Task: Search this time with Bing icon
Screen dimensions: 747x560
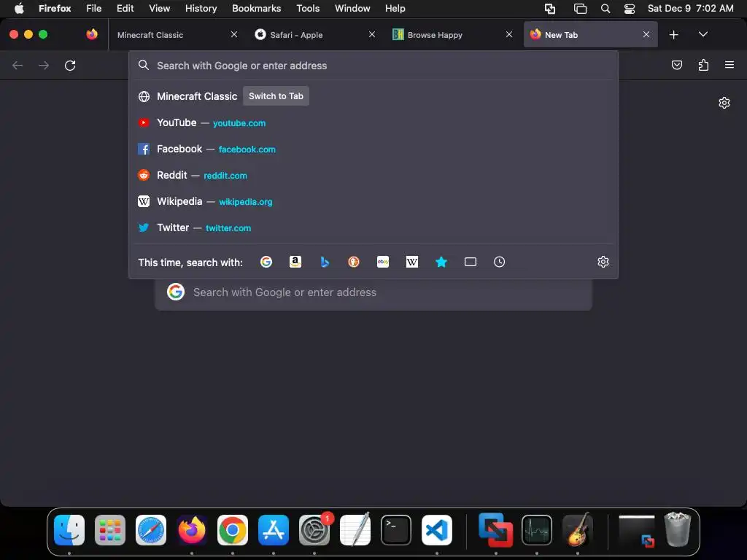Action: tap(325, 262)
